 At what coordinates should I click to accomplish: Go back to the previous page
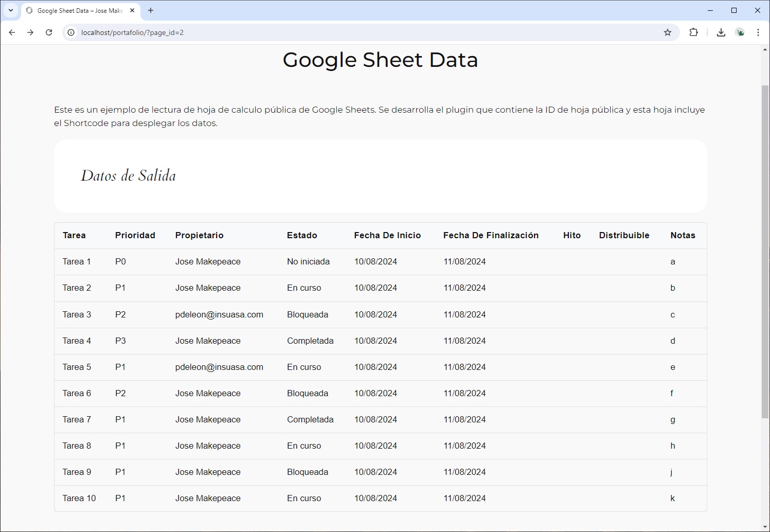click(12, 32)
